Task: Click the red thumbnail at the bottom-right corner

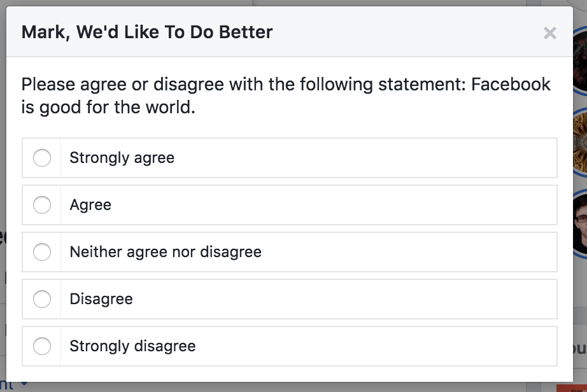Action: coord(570,388)
